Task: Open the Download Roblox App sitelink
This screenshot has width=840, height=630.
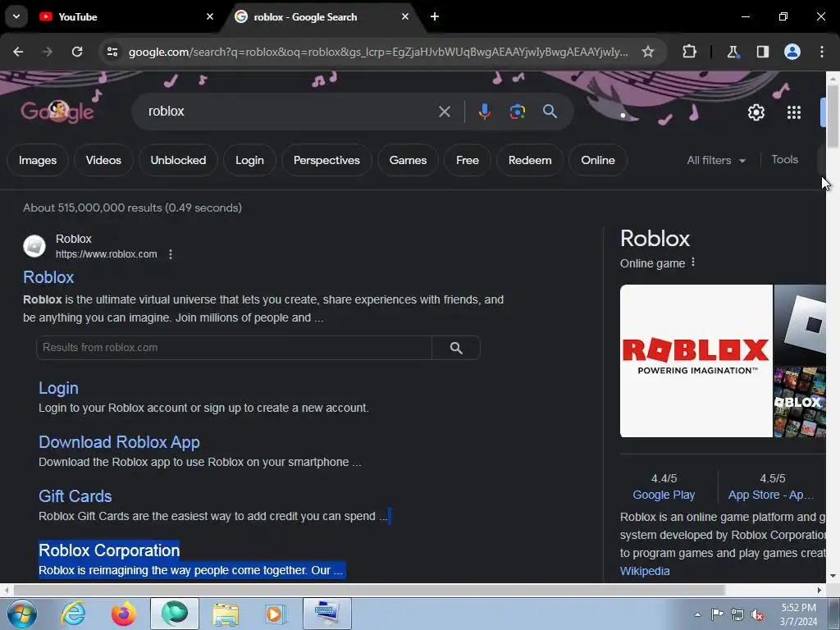Action: click(x=119, y=442)
